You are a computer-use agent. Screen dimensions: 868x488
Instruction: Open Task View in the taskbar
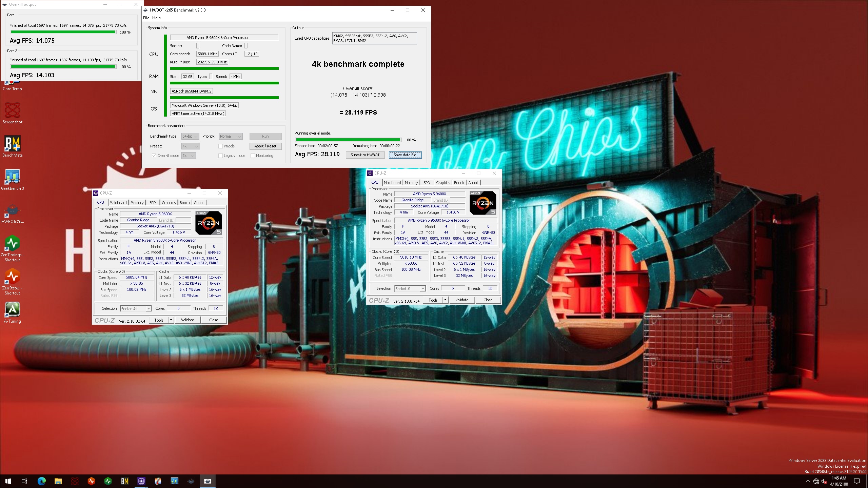(24, 481)
